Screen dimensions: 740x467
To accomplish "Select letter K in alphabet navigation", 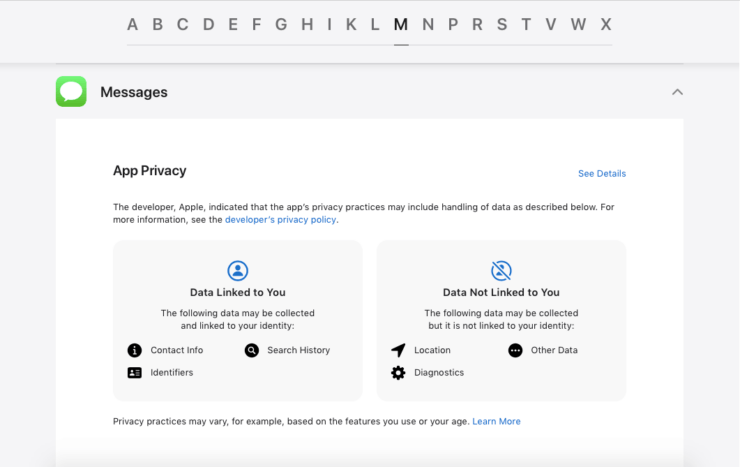I will coord(351,25).
